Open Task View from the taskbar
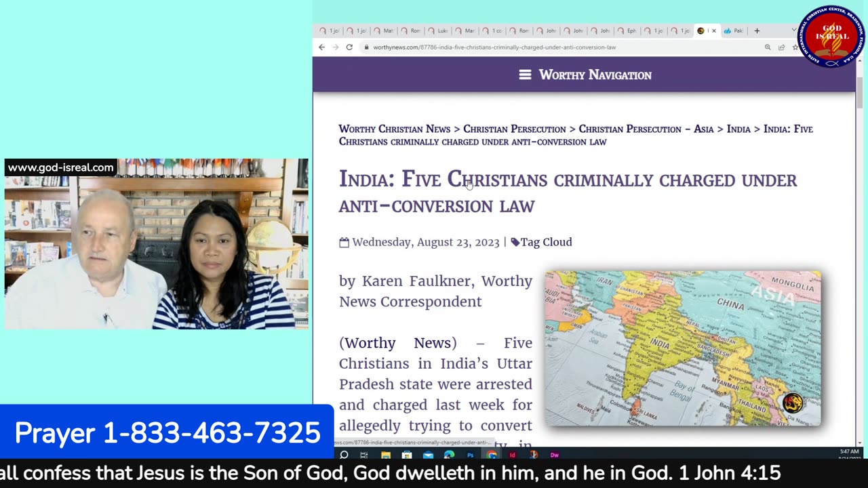Image resolution: width=868 pixels, height=488 pixels. 363,455
